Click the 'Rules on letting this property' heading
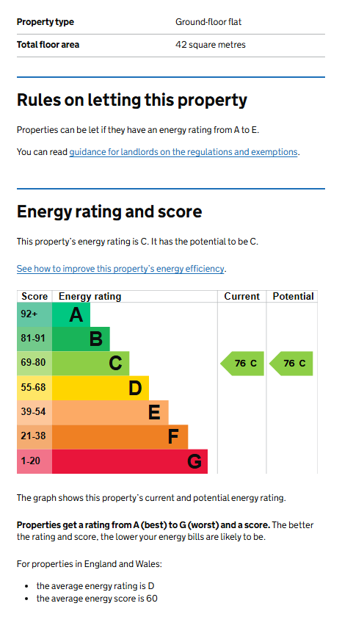Screen dimensions: 364x628 [x=132, y=100]
